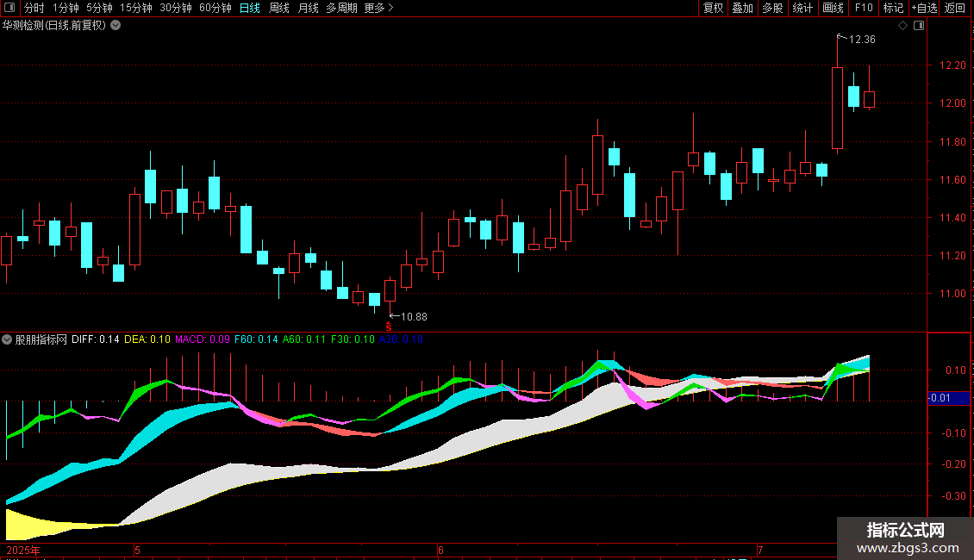Switch to 月线 monthly chart

pyautogui.click(x=308, y=8)
